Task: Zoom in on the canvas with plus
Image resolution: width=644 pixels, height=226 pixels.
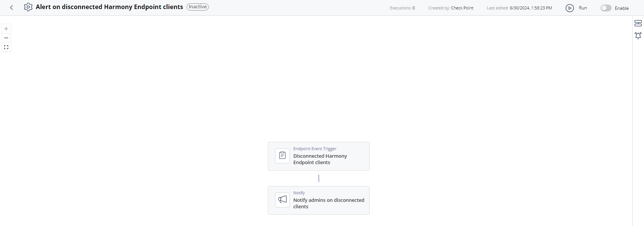Action: (6, 29)
